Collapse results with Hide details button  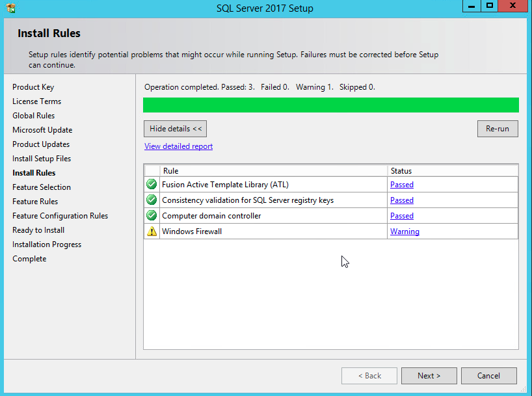click(x=175, y=129)
